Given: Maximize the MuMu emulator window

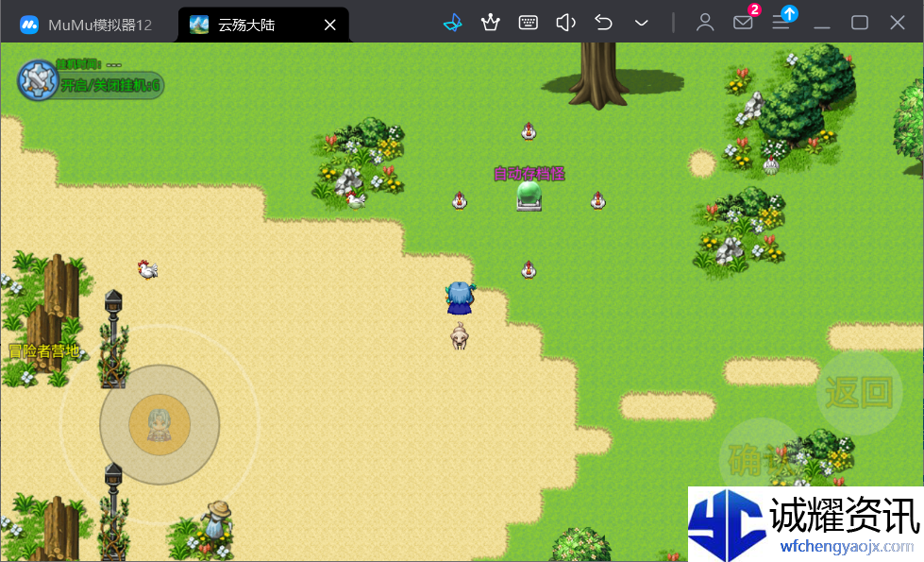Looking at the screenshot, I should [860, 23].
